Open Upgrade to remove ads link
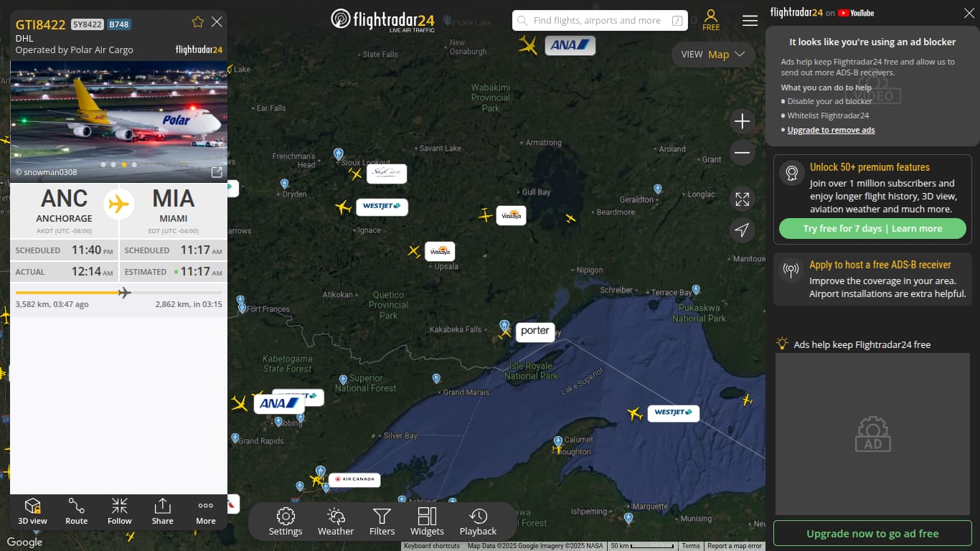 831,130
